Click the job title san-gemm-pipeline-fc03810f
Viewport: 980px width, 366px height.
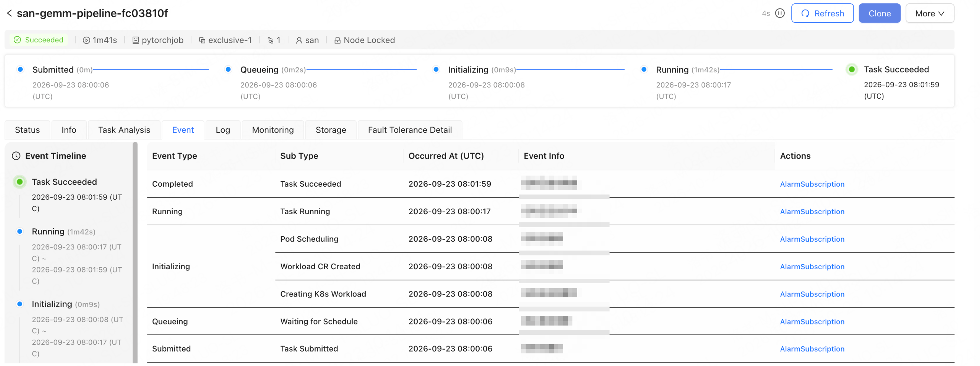coord(92,13)
